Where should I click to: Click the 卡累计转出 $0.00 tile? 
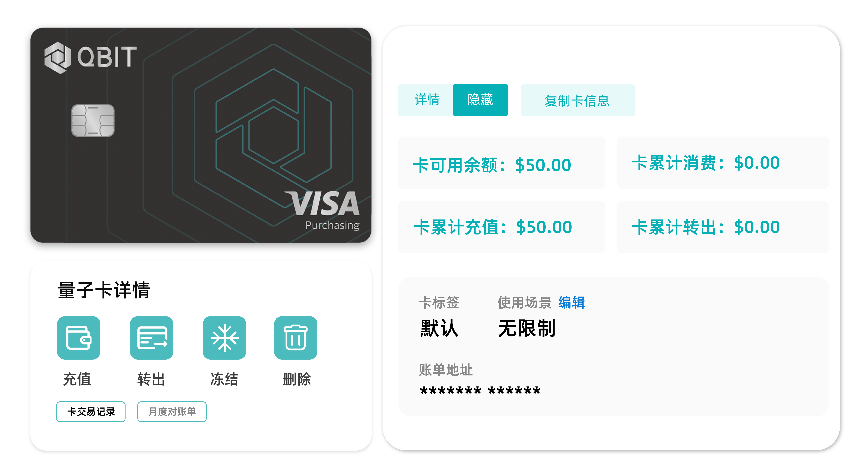click(x=722, y=227)
